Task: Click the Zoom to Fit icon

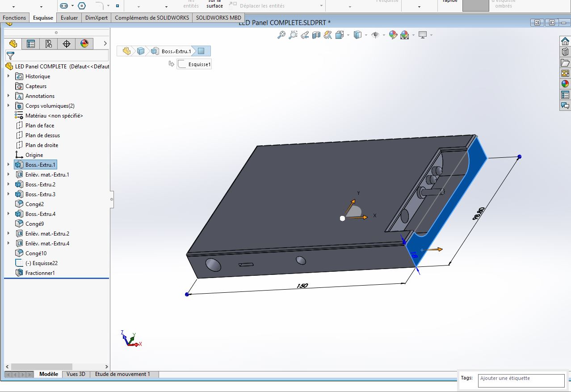Action: [281, 35]
